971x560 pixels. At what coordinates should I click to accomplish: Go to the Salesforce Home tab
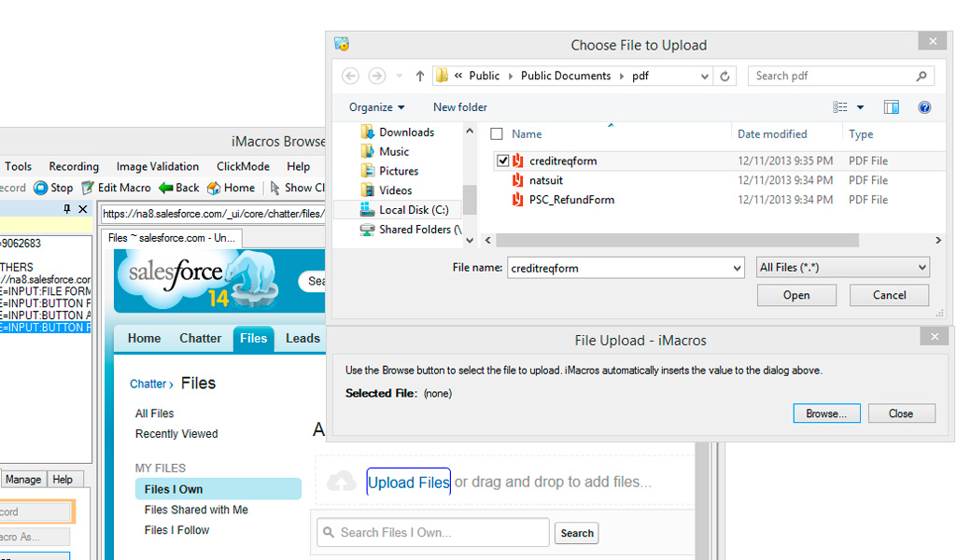[145, 339]
